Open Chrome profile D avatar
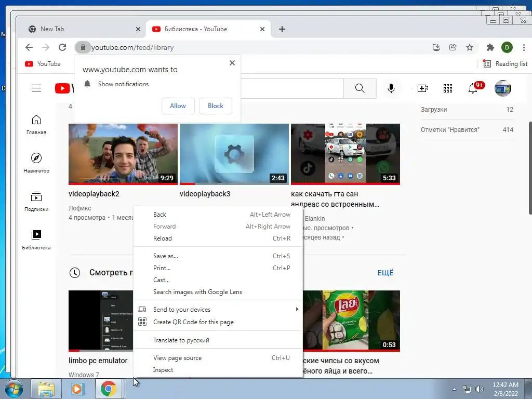Screen dimensions: 532x399 [x=507, y=47]
